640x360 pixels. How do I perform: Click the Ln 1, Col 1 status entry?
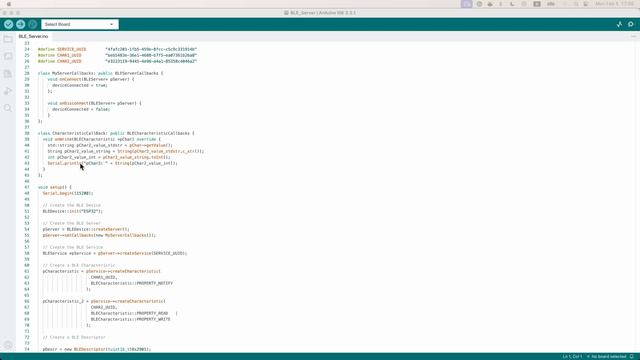pyautogui.click(x=572, y=357)
